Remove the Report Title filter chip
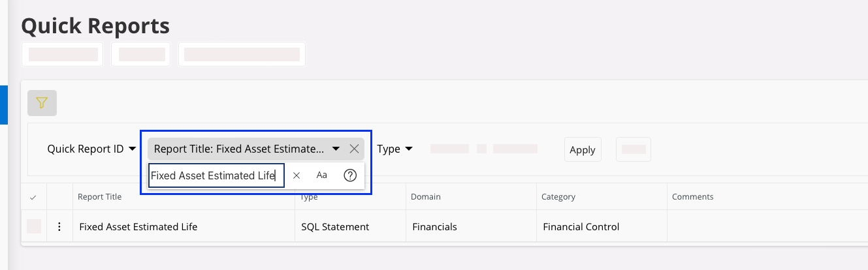The width and height of the screenshot is (868, 270). point(354,149)
